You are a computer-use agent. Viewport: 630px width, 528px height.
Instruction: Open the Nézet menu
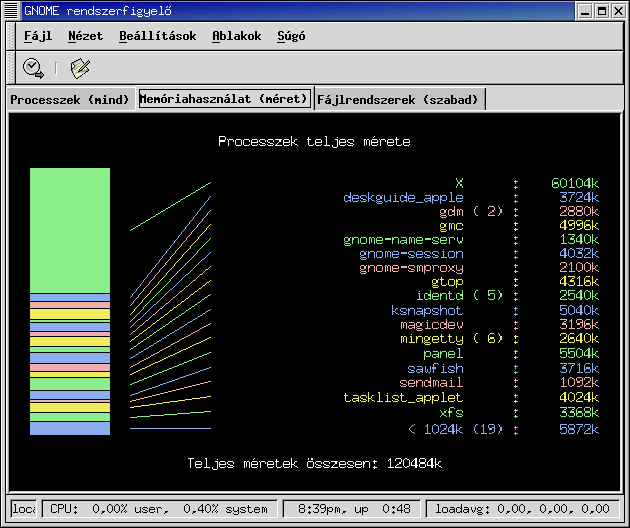(x=85, y=36)
